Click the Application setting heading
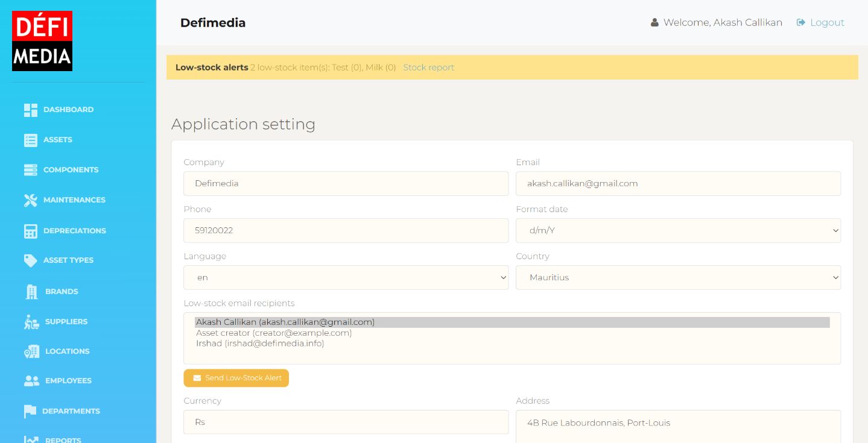This screenshot has width=868, height=443. (243, 124)
